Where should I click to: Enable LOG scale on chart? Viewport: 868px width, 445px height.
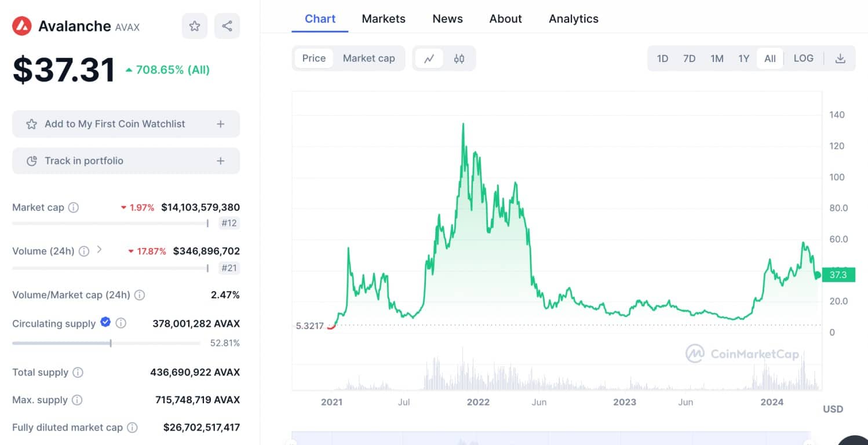click(x=804, y=59)
